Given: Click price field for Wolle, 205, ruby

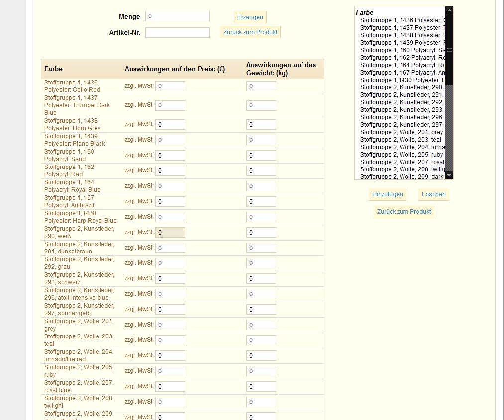Looking at the screenshot, I should pyautogui.click(x=170, y=371).
